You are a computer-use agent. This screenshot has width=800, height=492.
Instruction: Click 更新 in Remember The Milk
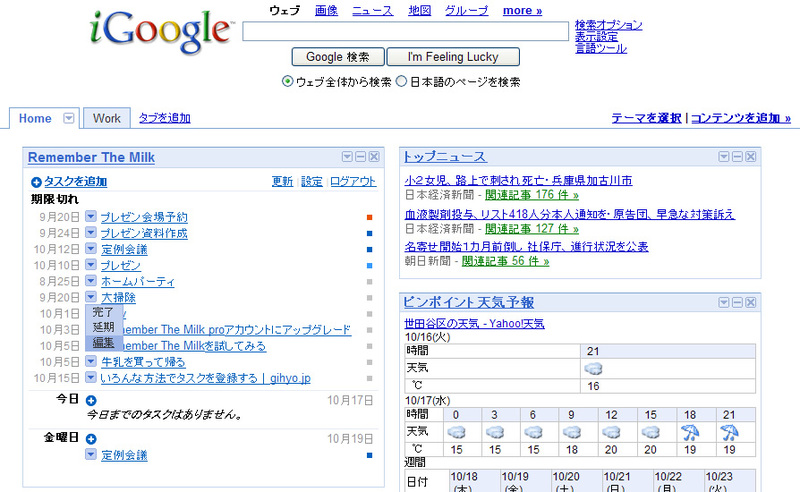(x=282, y=182)
